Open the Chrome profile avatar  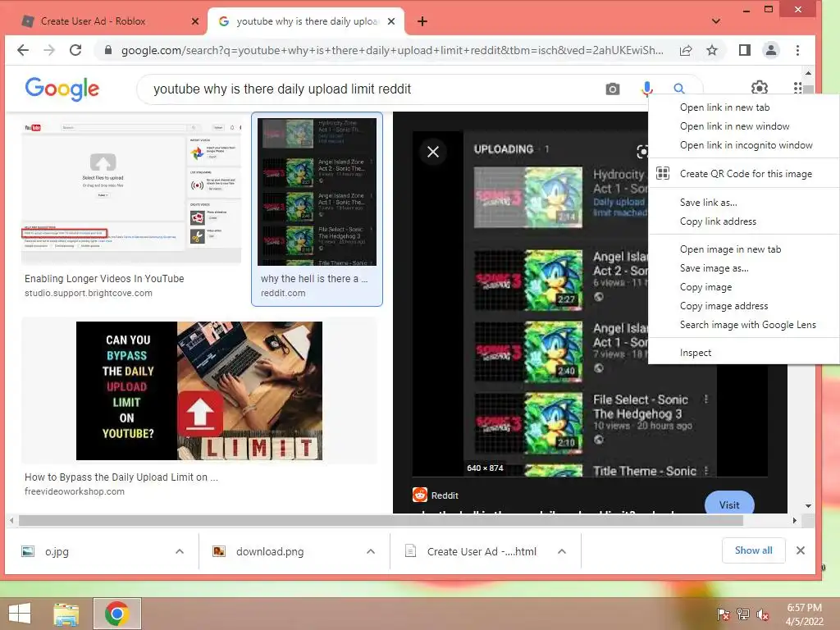point(771,50)
